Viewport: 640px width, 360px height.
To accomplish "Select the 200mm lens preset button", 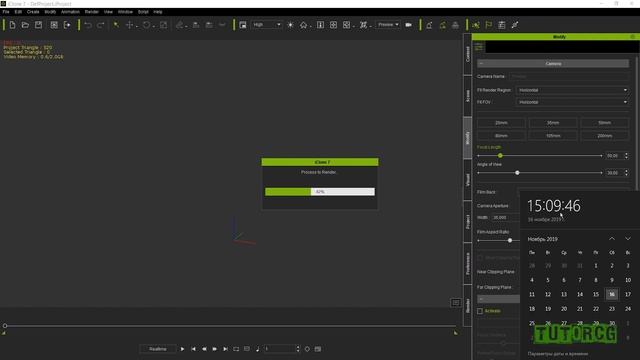I will tap(604, 136).
